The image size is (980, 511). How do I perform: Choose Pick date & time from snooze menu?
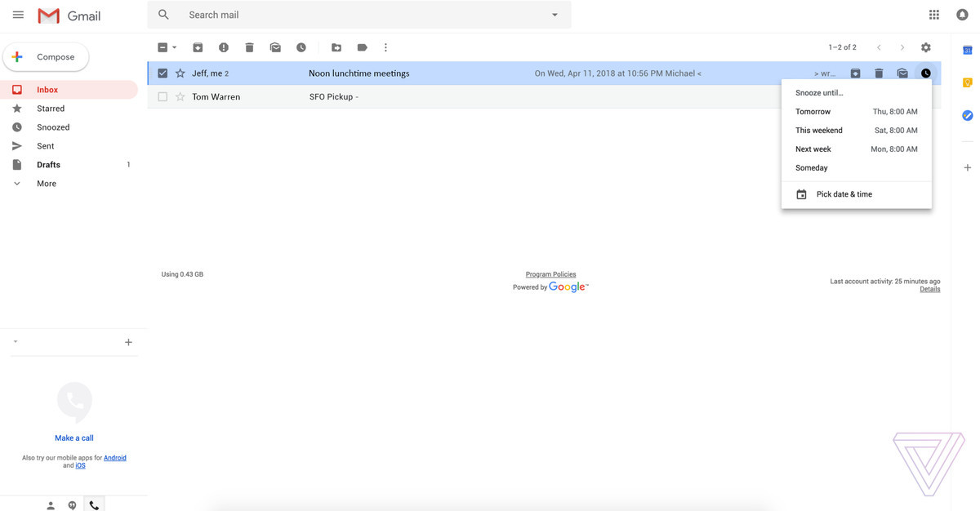(x=844, y=194)
